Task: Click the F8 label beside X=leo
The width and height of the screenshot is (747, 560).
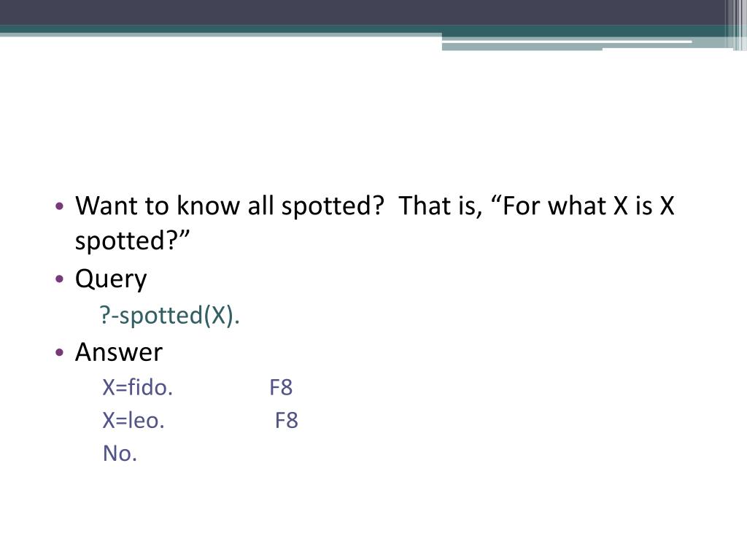Action: (287, 421)
